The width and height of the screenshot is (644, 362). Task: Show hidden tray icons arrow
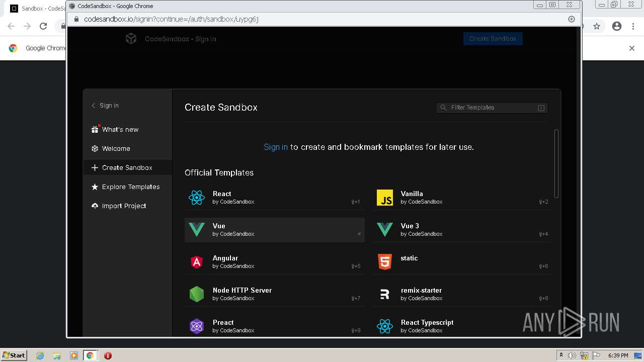pyautogui.click(x=561, y=355)
